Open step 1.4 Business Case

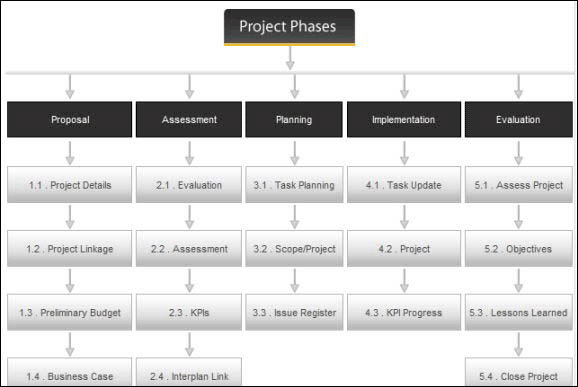click(x=69, y=372)
